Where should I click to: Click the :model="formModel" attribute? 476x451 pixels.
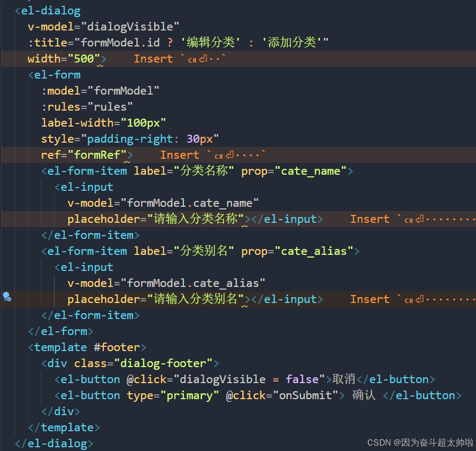(x=100, y=91)
